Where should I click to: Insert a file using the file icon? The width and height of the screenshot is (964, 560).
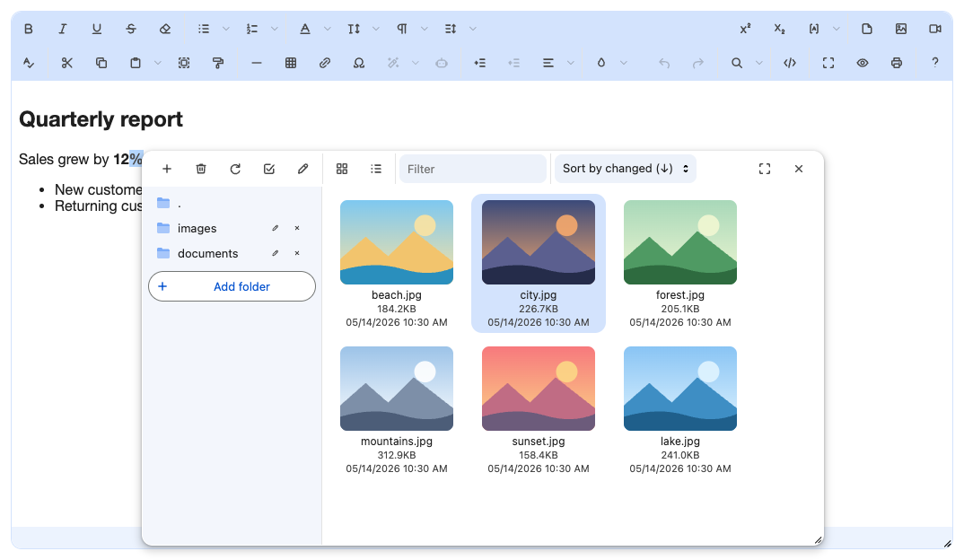pos(867,29)
